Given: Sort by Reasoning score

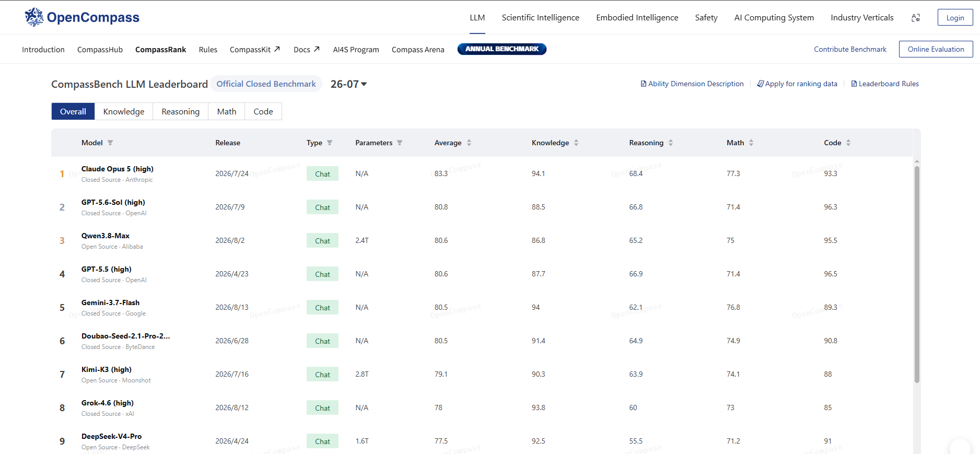Looking at the screenshot, I should [x=671, y=143].
